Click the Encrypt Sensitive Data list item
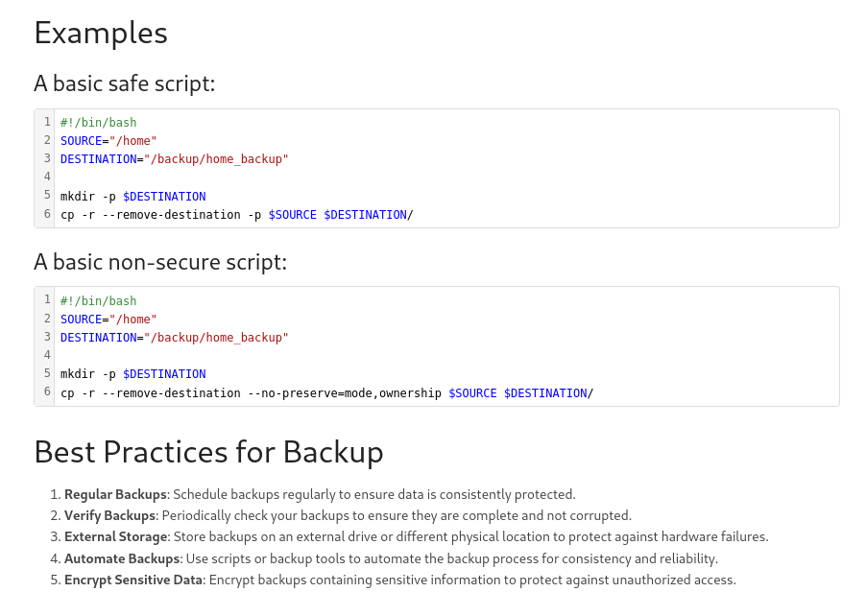The width and height of the screenshot is (866, 616). coord(399,580)
